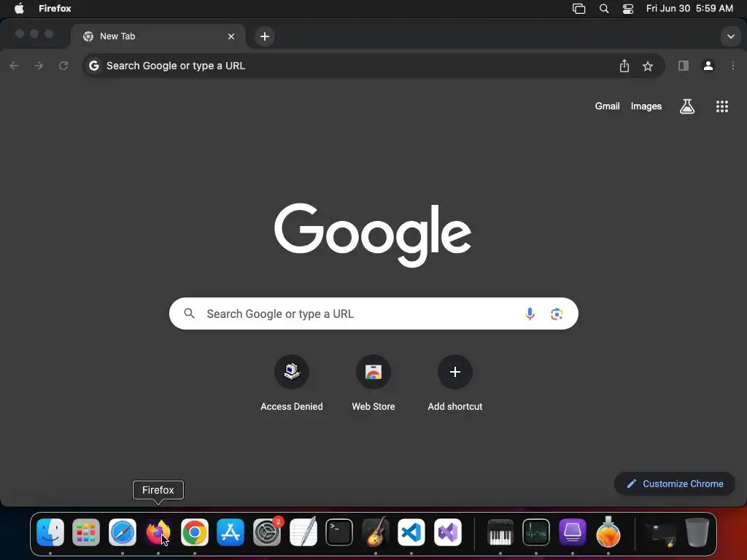This screenshot has width=747, height=560.
Task: Open Launchpad in the dock
Action: click(x=86, y=532)
